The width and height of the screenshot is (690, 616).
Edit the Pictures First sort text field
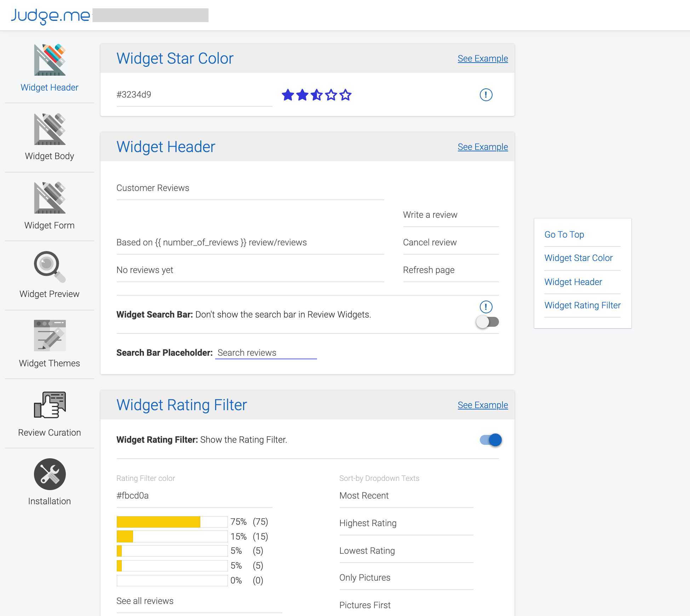tap(406, 605)
